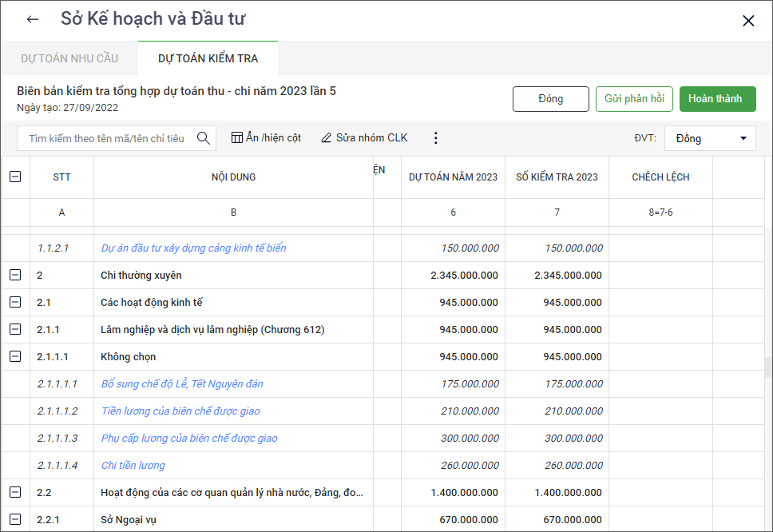The height and width of the screenshot is (532, 773).
Task: Collapse the Lâm nghiệp row 2.1.1
Action: click(15, 330)
